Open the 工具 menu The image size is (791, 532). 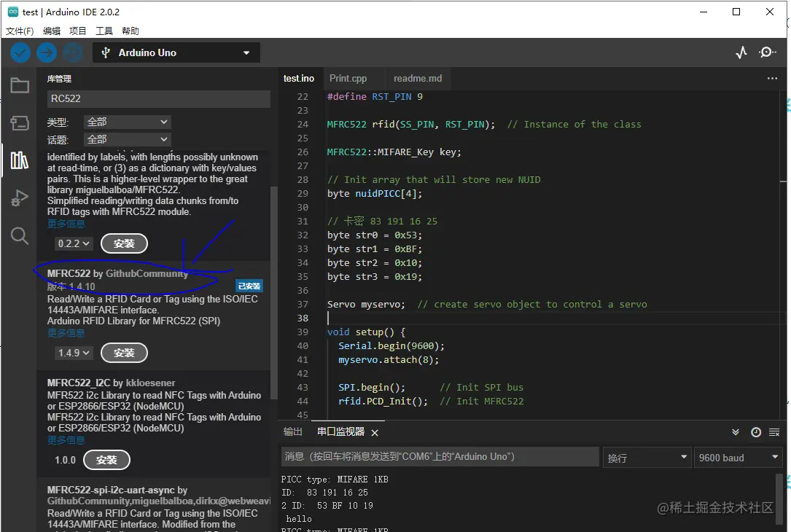[x=104, y=31]
